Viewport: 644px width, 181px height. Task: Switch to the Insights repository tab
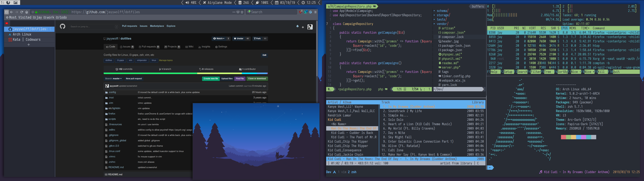click(x=204, y=47)
